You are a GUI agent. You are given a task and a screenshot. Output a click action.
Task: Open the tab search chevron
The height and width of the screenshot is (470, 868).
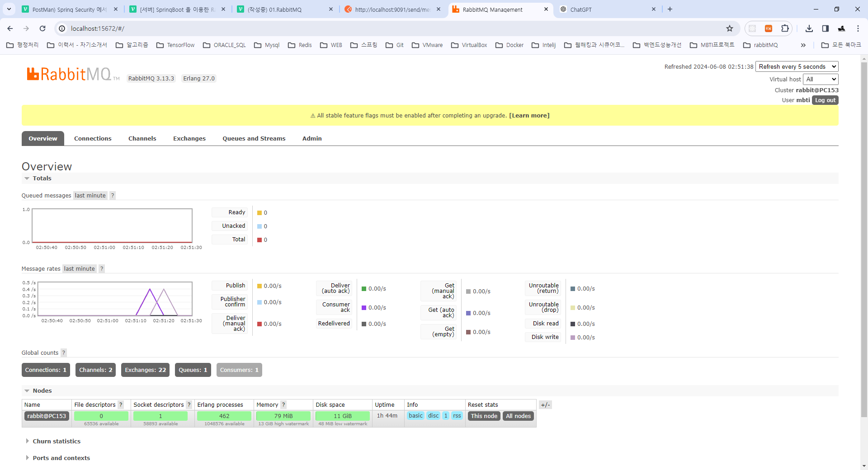9,9
